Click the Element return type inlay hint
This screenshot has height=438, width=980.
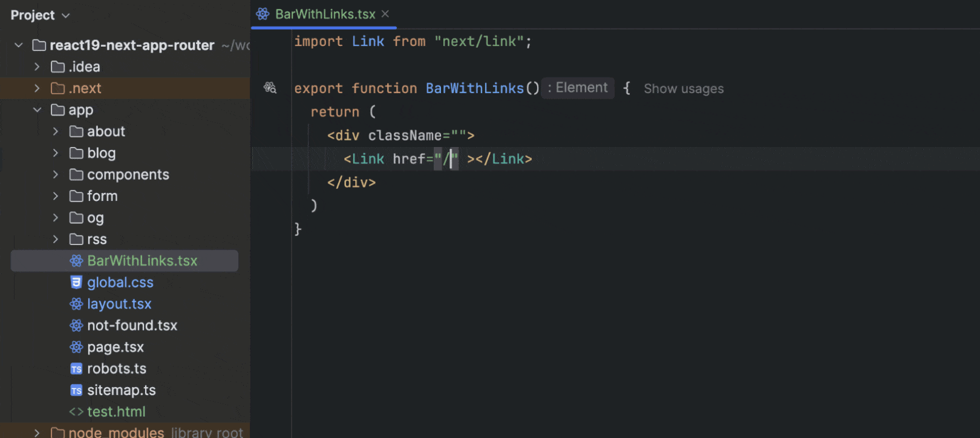click(578, 88)
